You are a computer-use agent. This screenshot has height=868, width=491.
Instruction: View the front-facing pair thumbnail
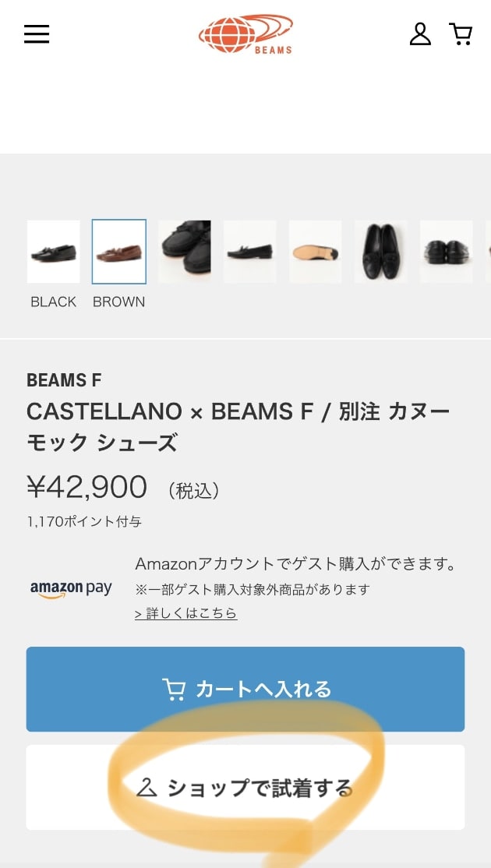click(x=446, y=252)
